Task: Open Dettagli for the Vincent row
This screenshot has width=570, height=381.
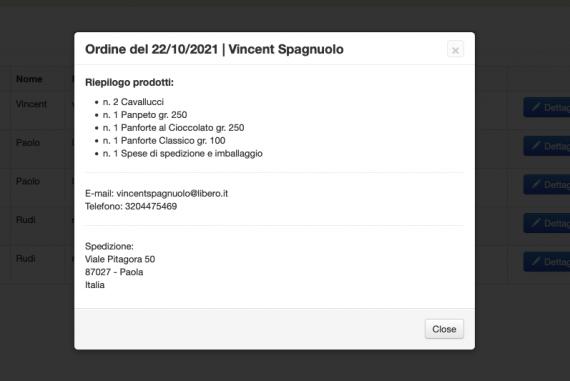Action: point(547,107)
